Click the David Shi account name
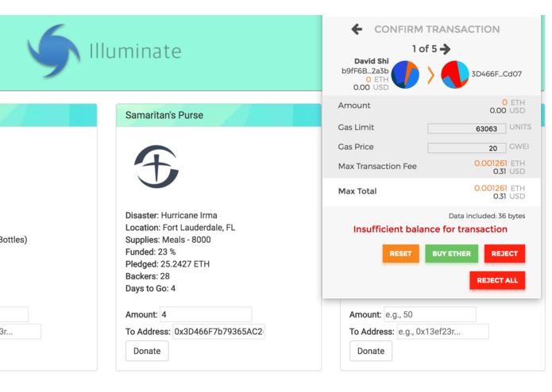The width and height of the screenshot is (552, 392). point(372,61)
